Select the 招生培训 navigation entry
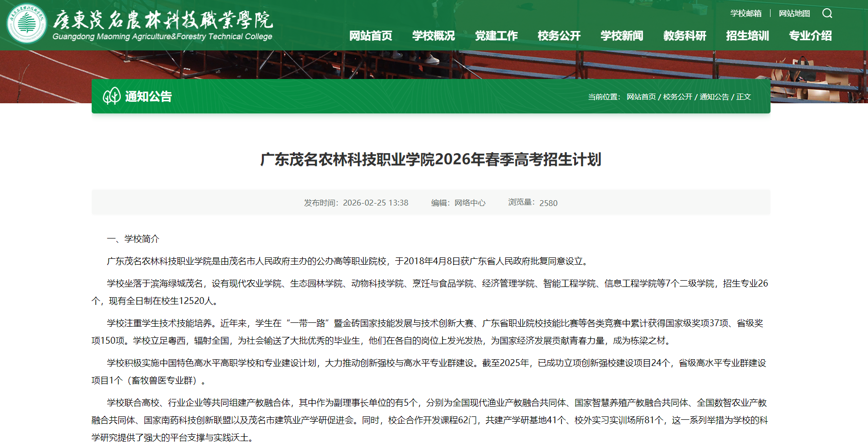The height and width of the screenshot is (445, 868). click(747, 36)
